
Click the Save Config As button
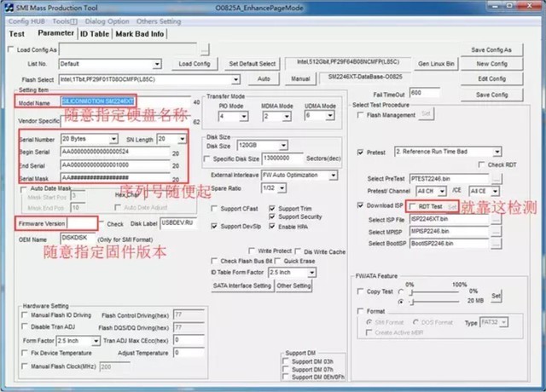tap(491, 49)
